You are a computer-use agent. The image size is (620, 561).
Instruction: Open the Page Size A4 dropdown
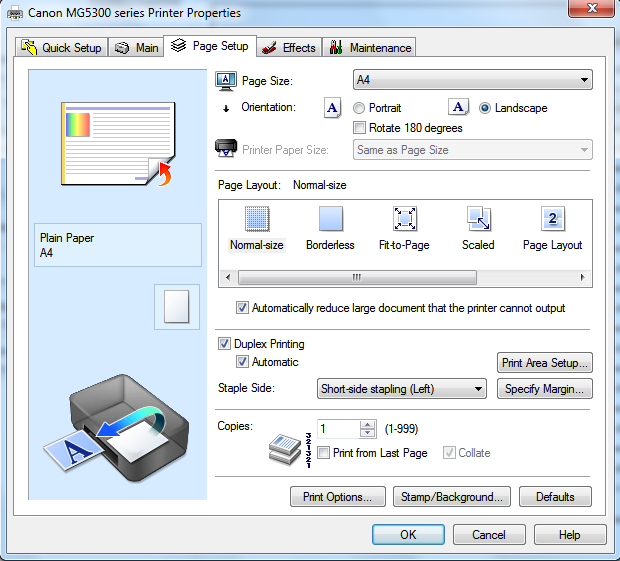[x=473, y=80]
